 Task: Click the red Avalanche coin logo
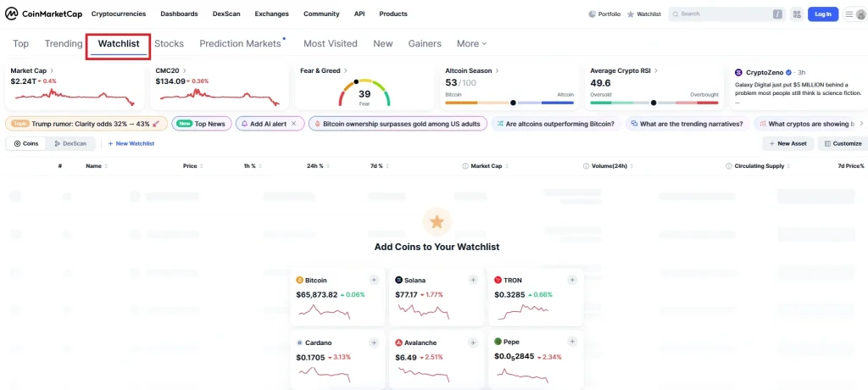point(398,343)
